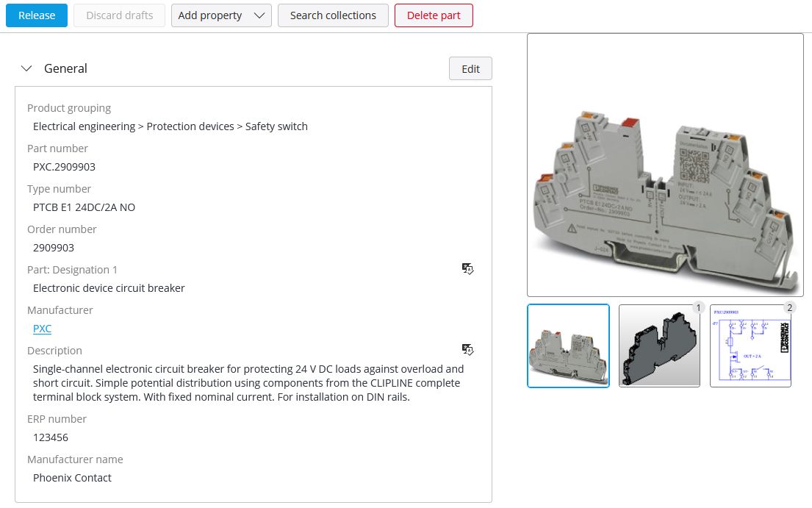Click the chevron beside General heading

coord(27,68)
